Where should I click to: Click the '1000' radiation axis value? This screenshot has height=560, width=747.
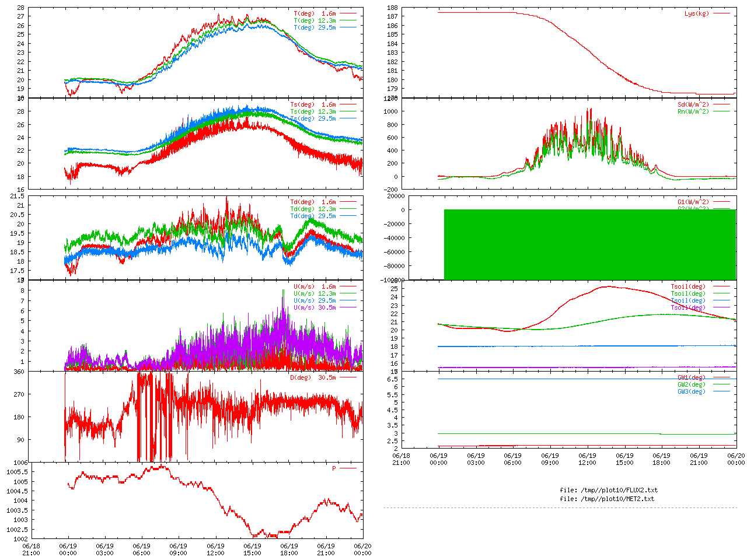click(x=391, y=111)
